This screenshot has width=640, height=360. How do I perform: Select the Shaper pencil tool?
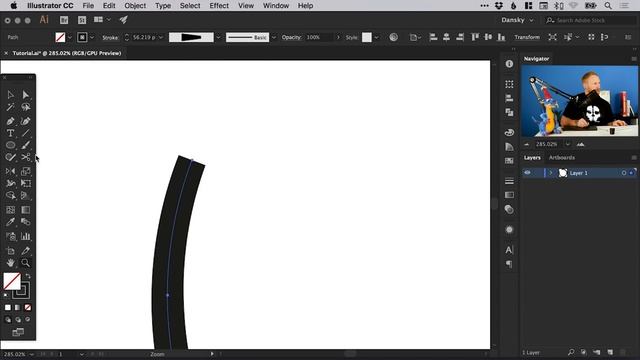coord(11,157)
